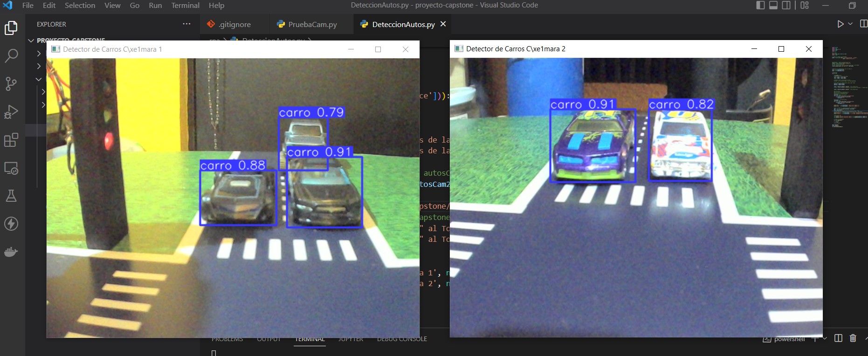868x356 pixels.
Task: Toggle the bottom panel layout button
Action: pyautogui.click(x=773, y=6)
